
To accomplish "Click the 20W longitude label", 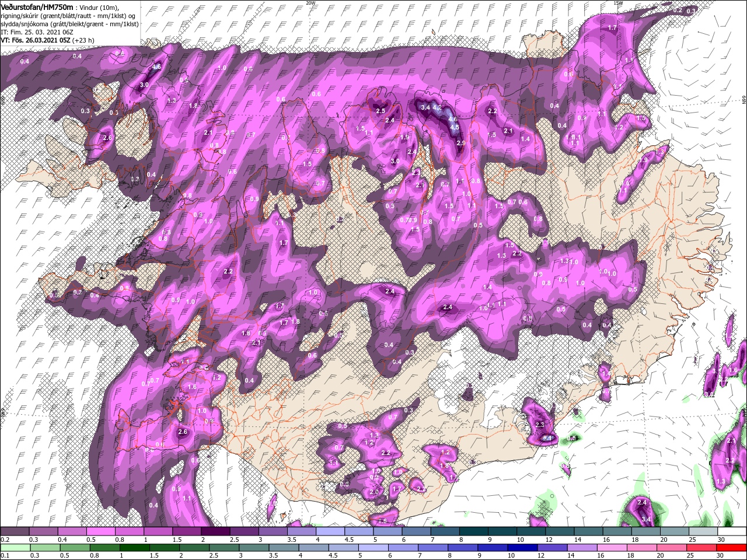I will coord(310,3).
